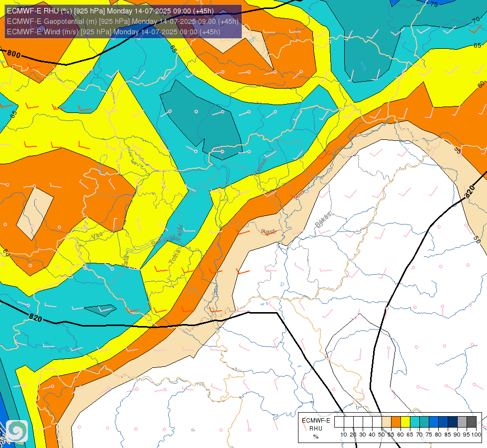This screenshot has height=448, width=487.
Task: Select the ECMWF-E Geopotential (m) title line
Action: [x=123, y=21]
